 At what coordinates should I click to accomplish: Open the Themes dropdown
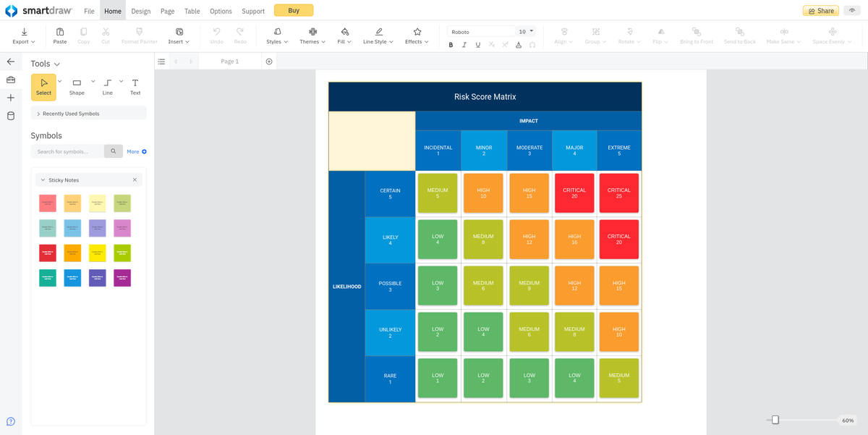(311, 36)
